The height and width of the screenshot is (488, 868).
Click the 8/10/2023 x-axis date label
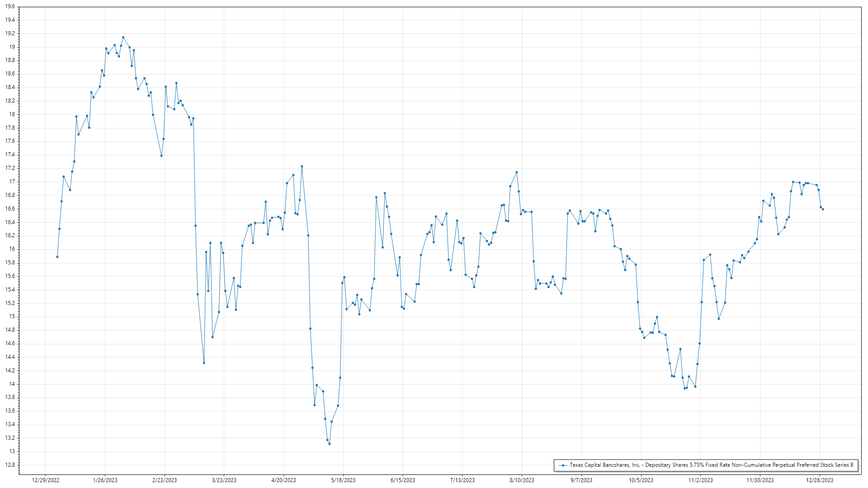pyautogui.click(x=522, y=480)
